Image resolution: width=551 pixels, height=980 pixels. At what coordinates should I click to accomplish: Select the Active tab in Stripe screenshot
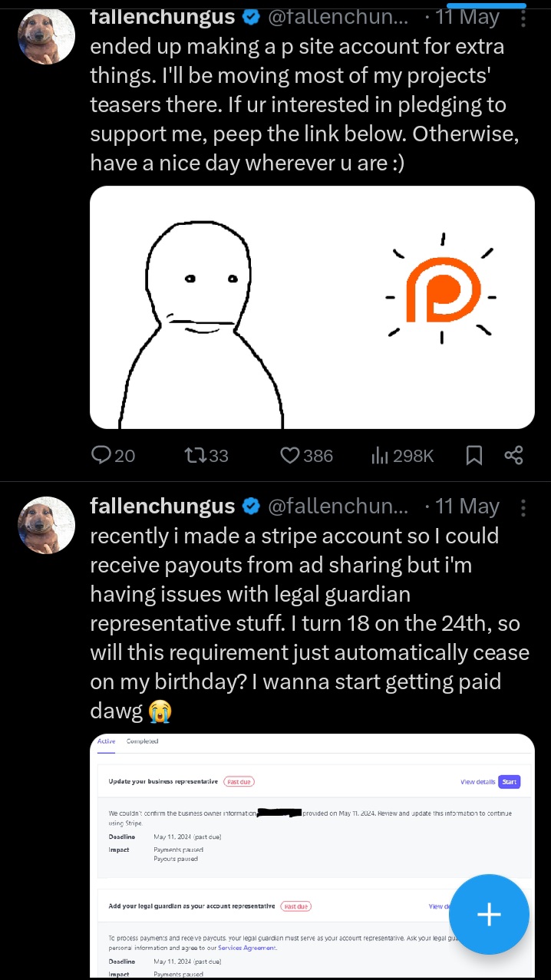106,741
